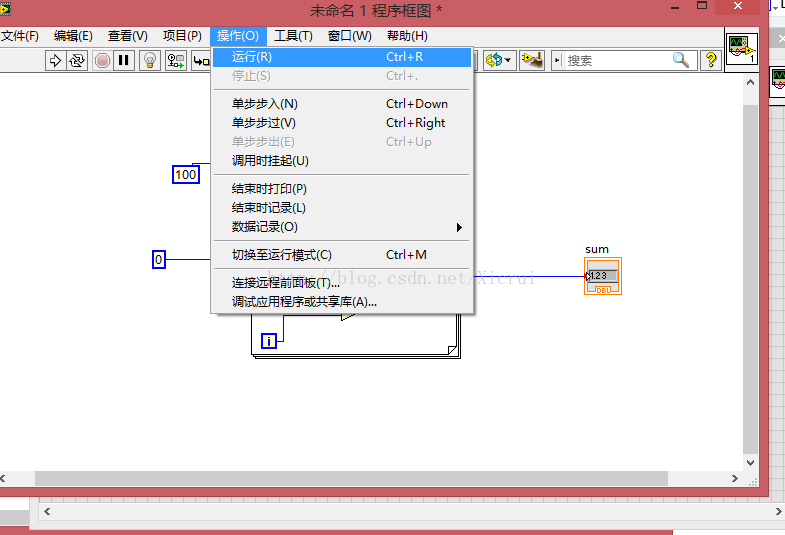The image size is (785, 535).
Task: Toggle 结束时打印(P) option
Action: coord(342,189)
